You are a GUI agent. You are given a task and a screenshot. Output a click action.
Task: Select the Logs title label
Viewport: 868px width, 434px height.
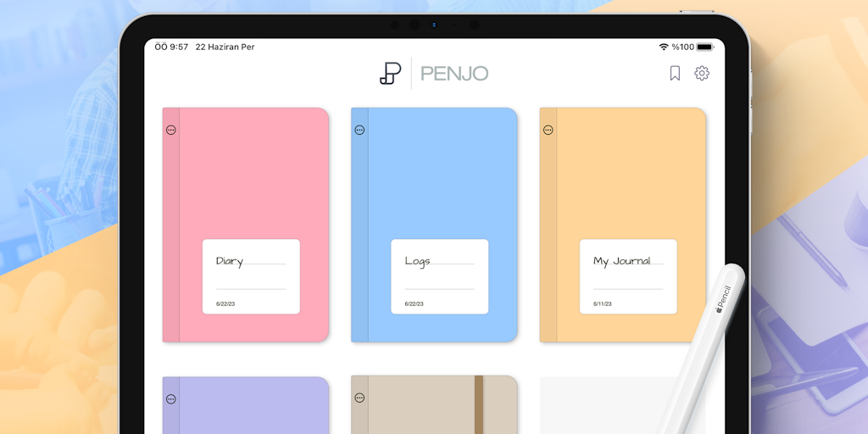click(417, 261)
